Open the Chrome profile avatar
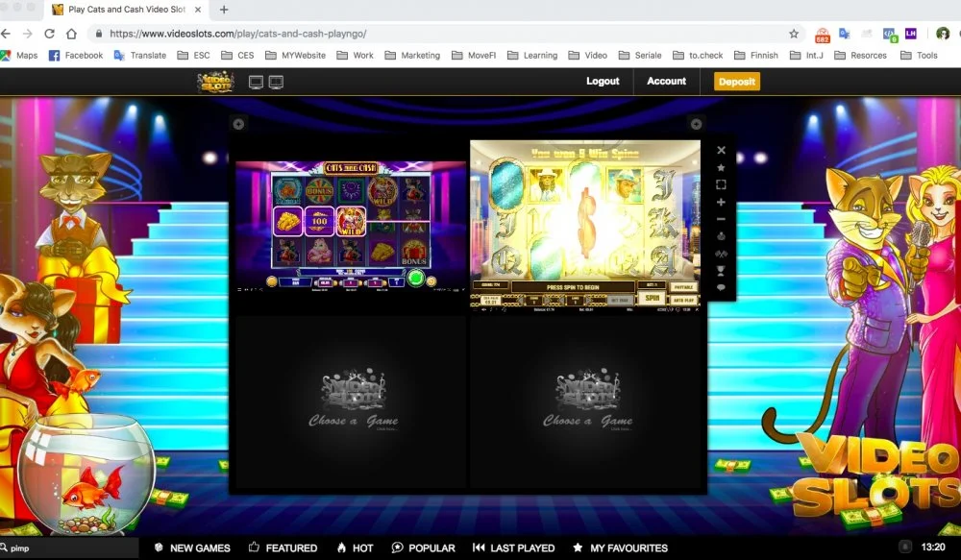Screen dimensions: 961x560 tap(943, 34)
